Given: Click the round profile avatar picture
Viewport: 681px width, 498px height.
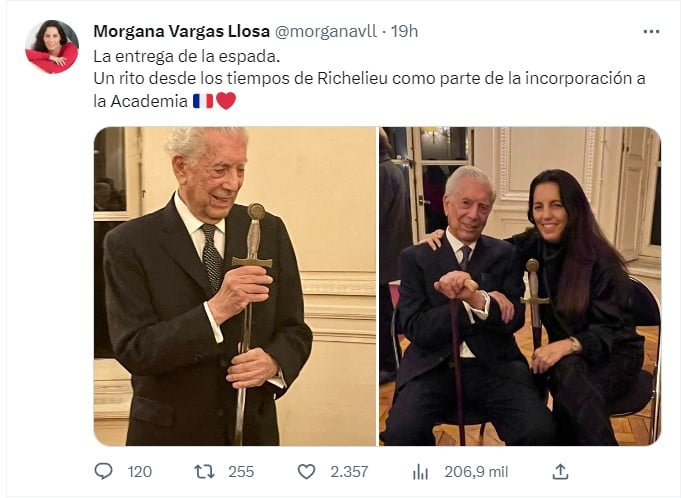Looking at the screenshot, I should 51,46.
